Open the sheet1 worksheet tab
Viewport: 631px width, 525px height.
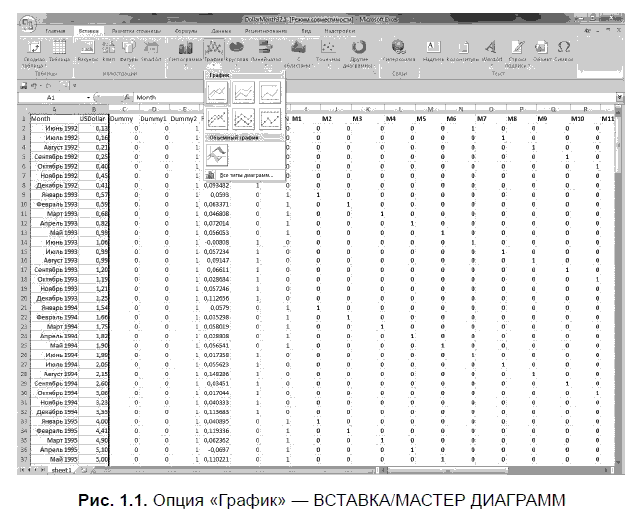pos(64,468)
